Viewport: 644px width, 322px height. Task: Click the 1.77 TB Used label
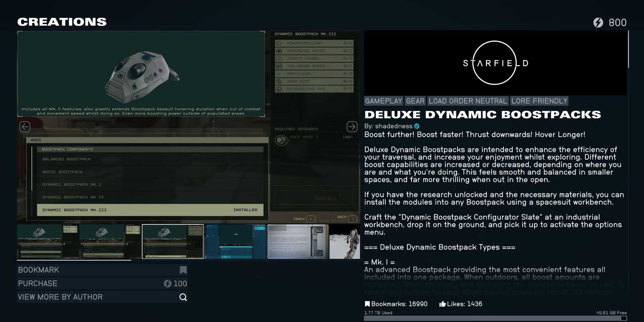coord(378,313)
